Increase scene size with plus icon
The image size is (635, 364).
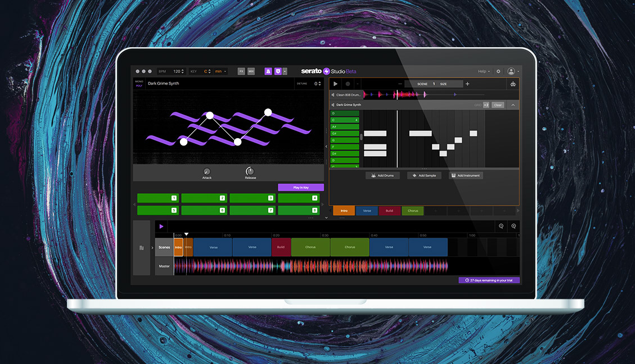467,84
